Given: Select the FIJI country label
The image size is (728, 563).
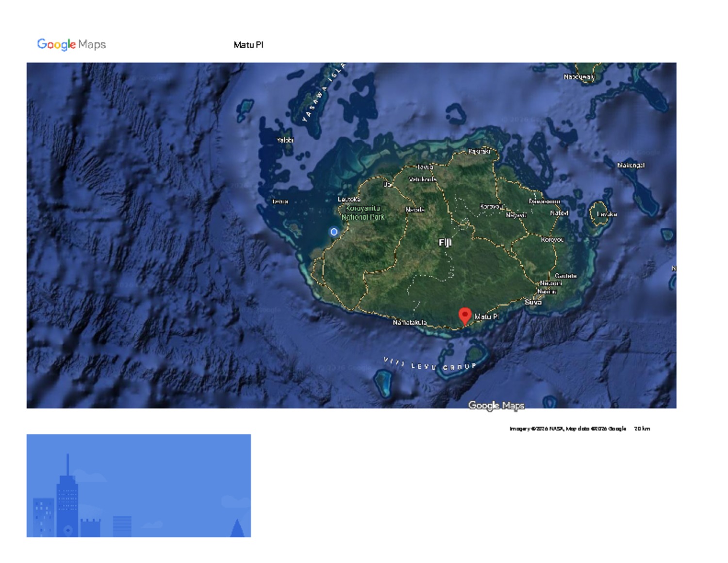Looking at the screenshot, I should click(445, 242).
